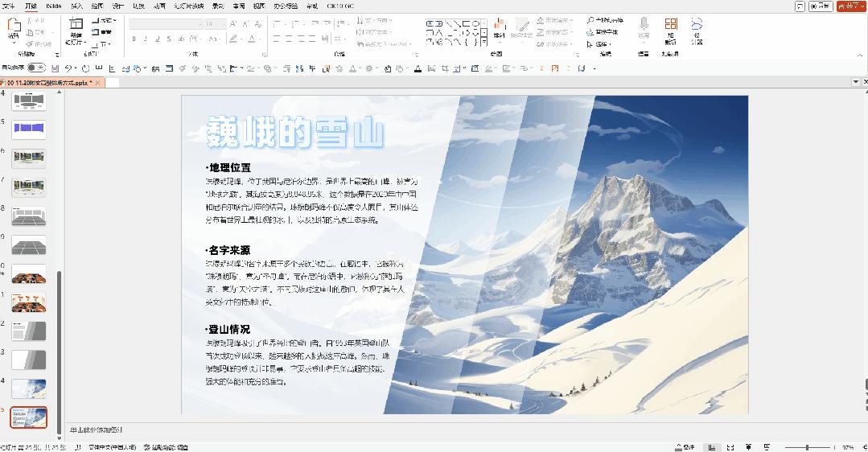Toggle the AutoSave switch
Screen dimensions: 868x452
pos(36,68)
